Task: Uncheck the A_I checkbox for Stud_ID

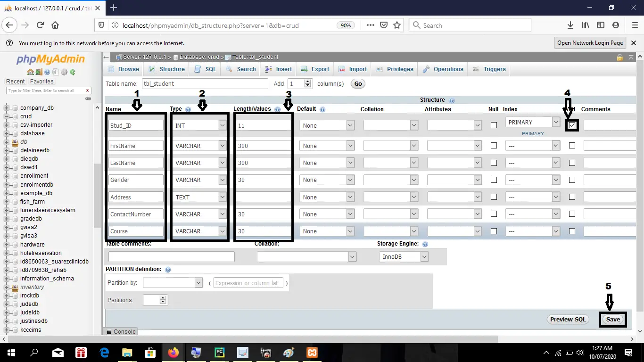Action: click(x=571, y=125)
